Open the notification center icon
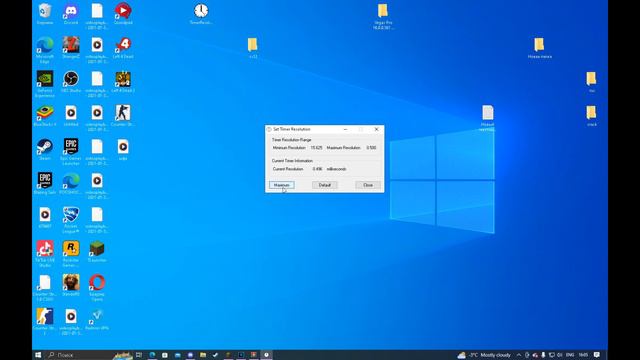 pos(597,355)
